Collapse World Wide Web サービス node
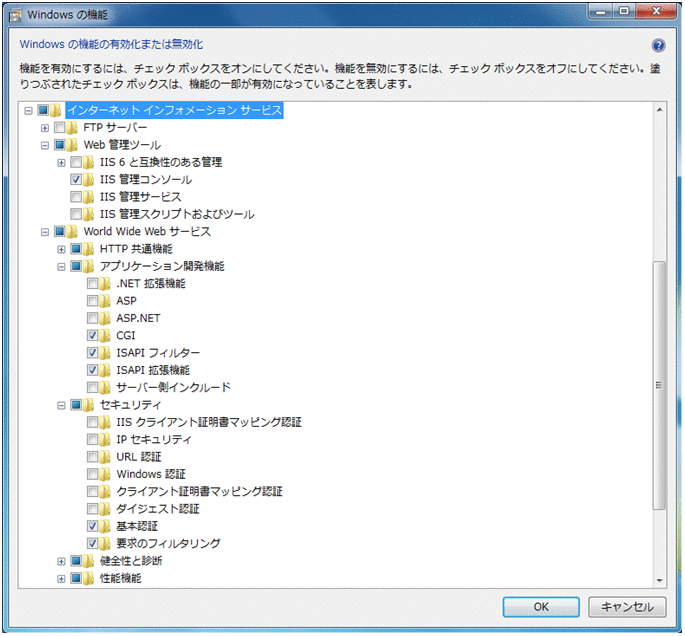 point(45,232)
